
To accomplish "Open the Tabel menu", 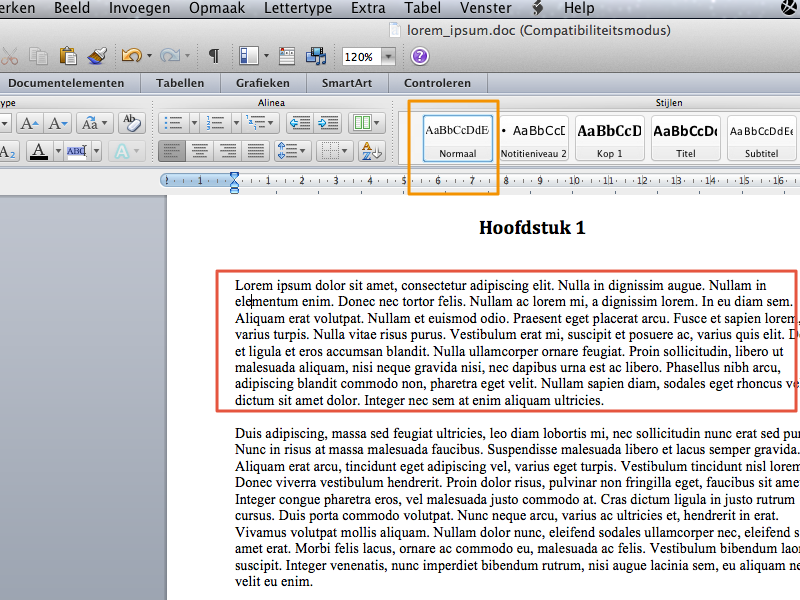I will (x=422, y=8).
